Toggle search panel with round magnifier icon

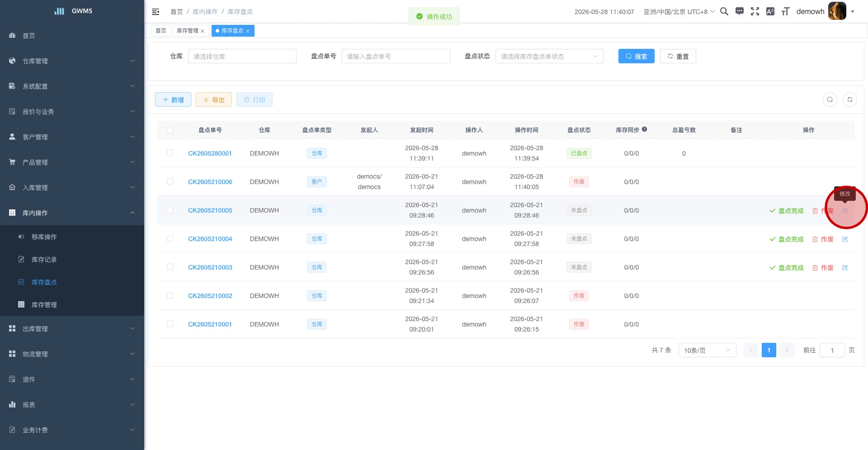[x=830, y=99]
